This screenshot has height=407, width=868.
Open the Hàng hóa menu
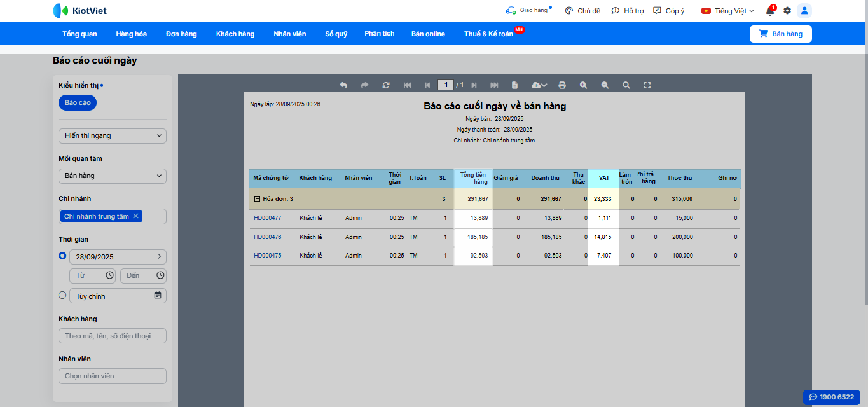click(x=131, y=34)
